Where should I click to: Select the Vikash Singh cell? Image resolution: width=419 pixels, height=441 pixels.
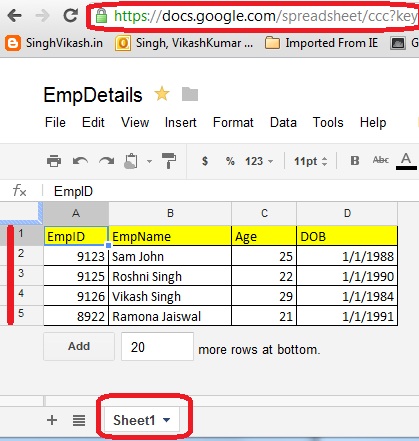[170, 296]
